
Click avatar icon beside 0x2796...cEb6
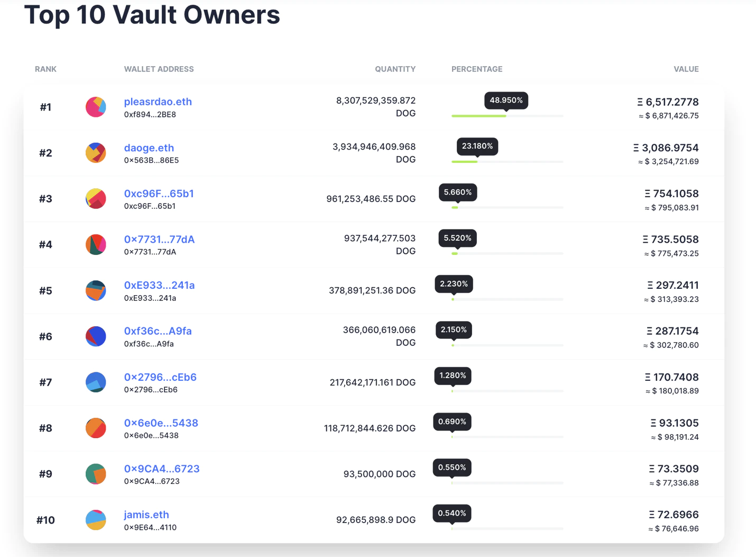coord(96,382)
